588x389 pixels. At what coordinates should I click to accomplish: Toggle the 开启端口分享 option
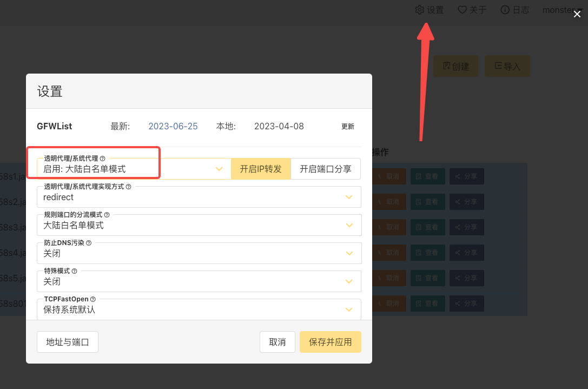tap(326, 169)
